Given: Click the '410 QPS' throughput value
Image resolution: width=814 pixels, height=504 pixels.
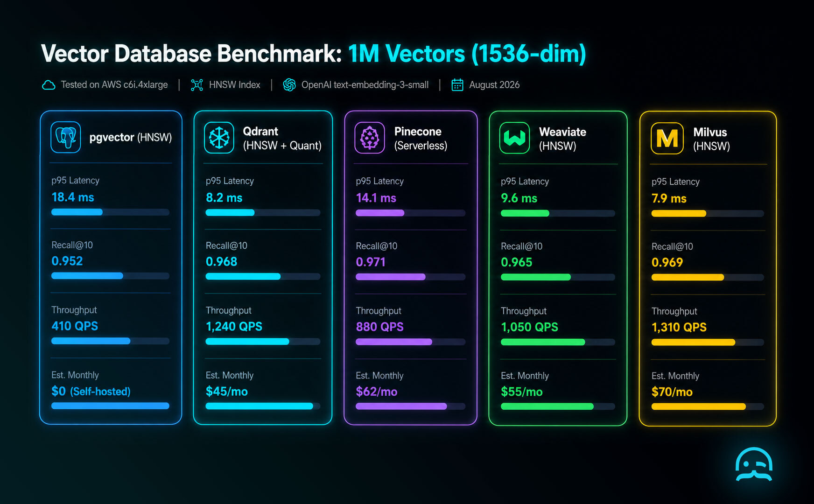Looking at the screenshot, I should [75, 326].
